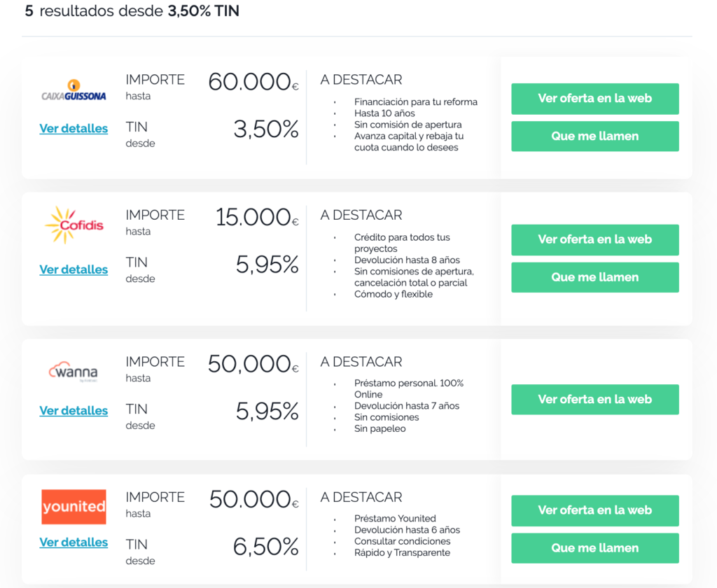The height and width of the screenshot is (588, 717).
Task: Click Ver oferta en la web for CaixaGuissona
Action: (x=595, y=99)
